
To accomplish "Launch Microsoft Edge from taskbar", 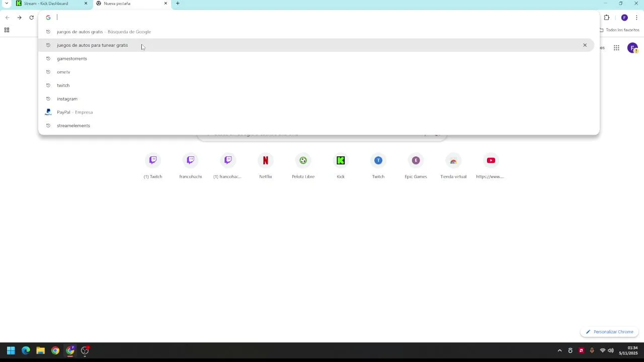I will pyautogui.click(x=26, y=350).
